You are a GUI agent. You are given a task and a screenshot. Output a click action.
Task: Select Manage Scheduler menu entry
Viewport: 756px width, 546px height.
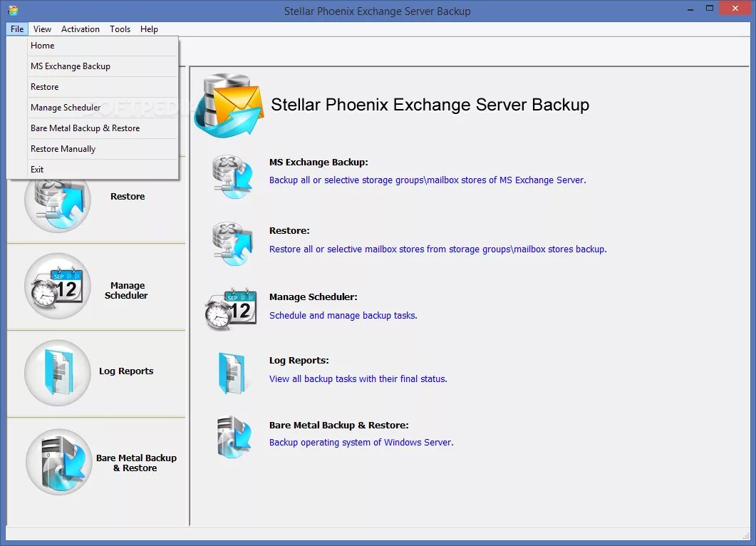point(103,108)
